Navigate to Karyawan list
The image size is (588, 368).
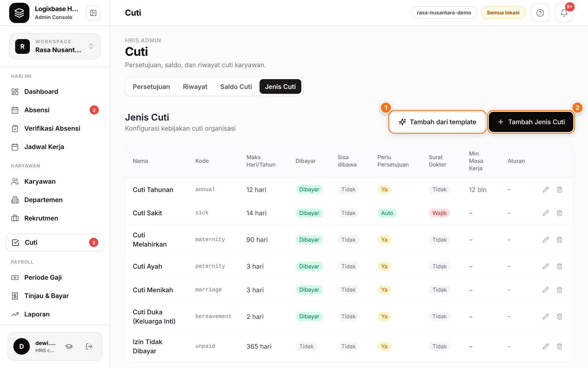pyautogui.click(x=55, y=182)
